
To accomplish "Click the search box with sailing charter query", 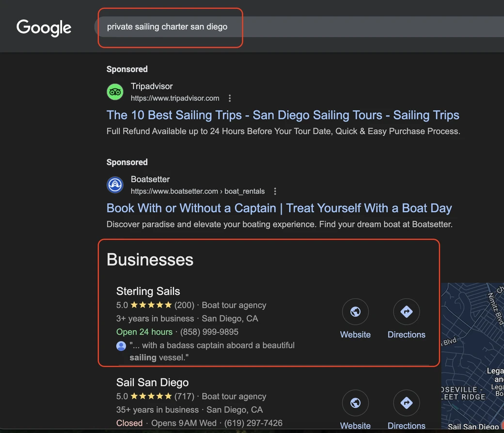I will pos(299,27).
